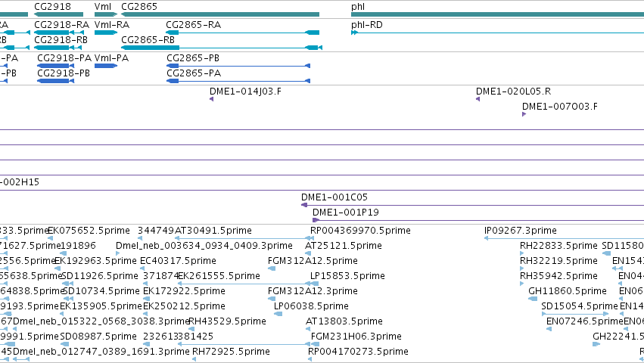Click the DME1-001P19 BAC start arrow
644x363 pixels.
point(316,220)
